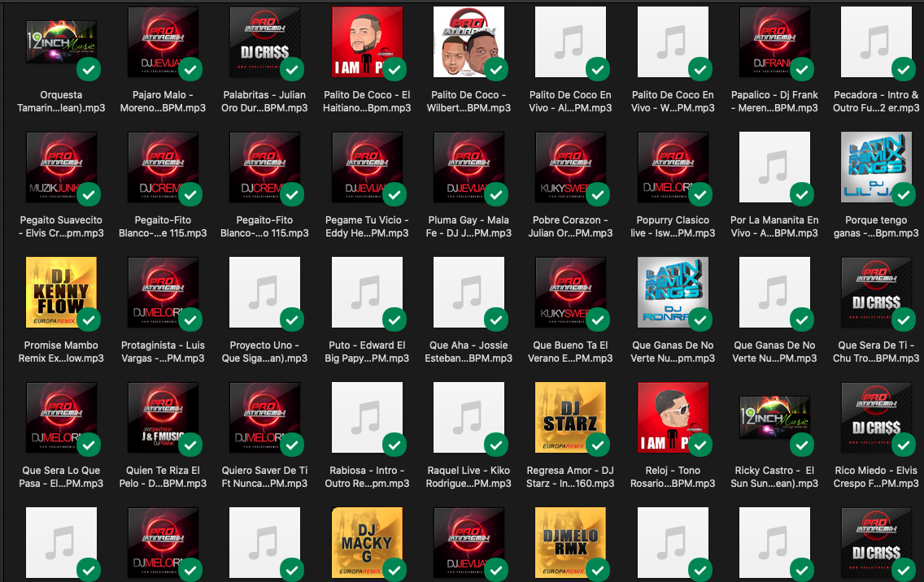Click the Palito De Coco - El Haitiano artwork
Screen dimensions: 924x582
[367, 42]
